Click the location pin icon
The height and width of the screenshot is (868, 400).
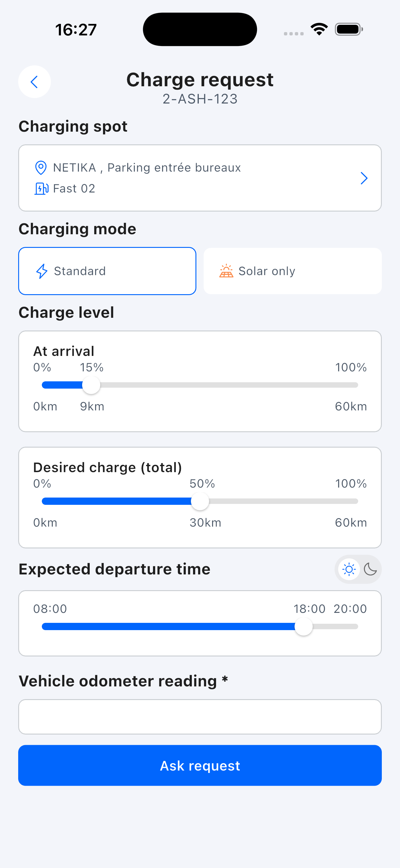coord(41,168)
